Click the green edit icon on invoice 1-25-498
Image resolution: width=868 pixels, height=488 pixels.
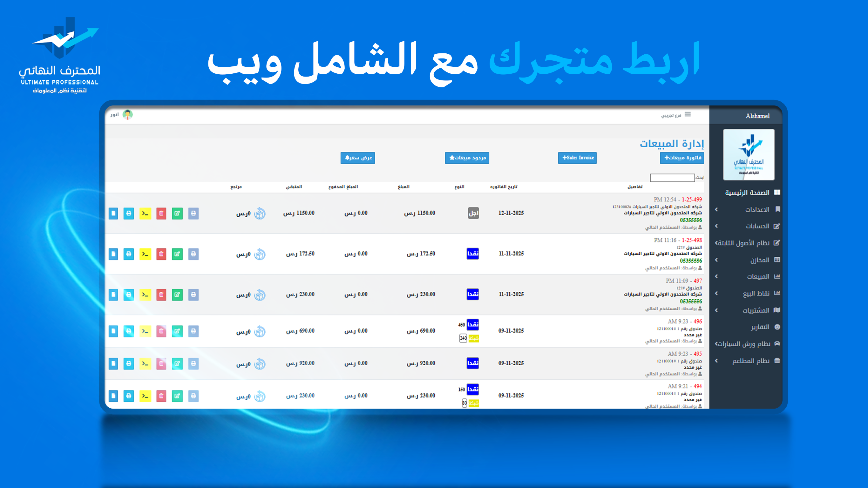[177, 254]
